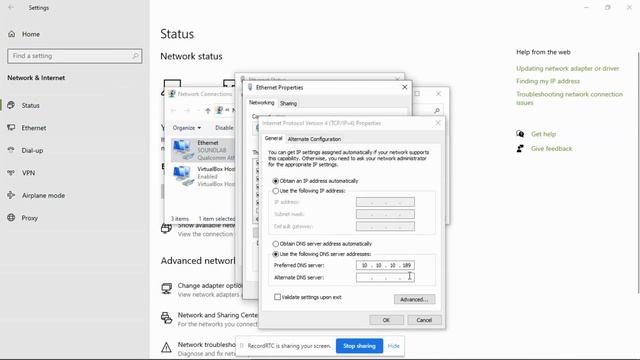
Task: Click Preferred DNS server field
Action: coord(385,265)
